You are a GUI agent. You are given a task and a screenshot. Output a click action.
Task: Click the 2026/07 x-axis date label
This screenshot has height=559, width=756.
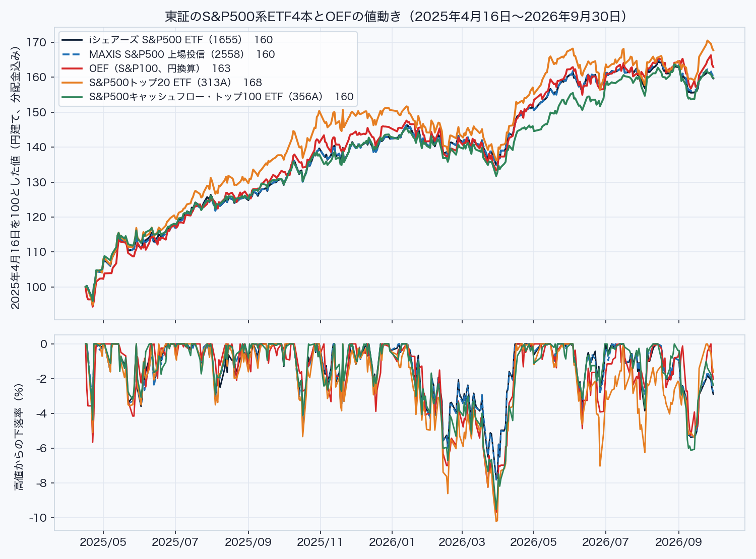click(605, 542)
